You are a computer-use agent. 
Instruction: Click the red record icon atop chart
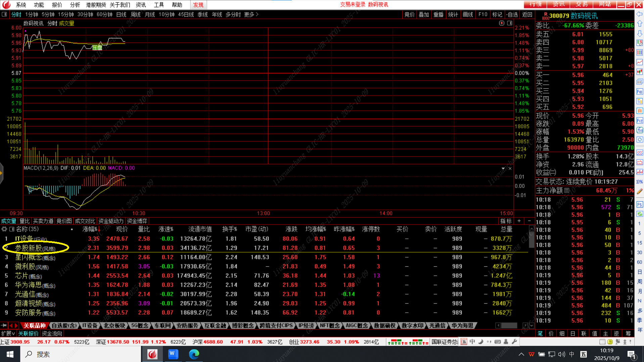click(x=502, y=23)
